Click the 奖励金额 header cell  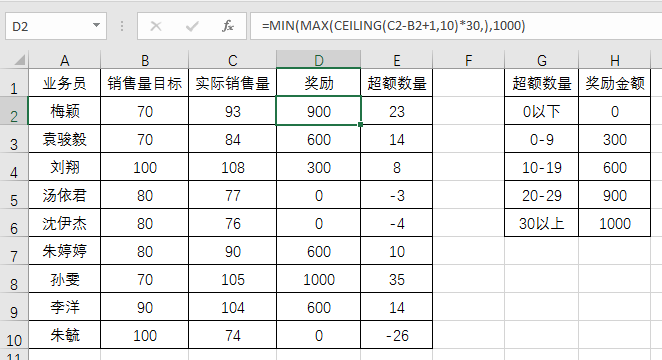point(615,83)
